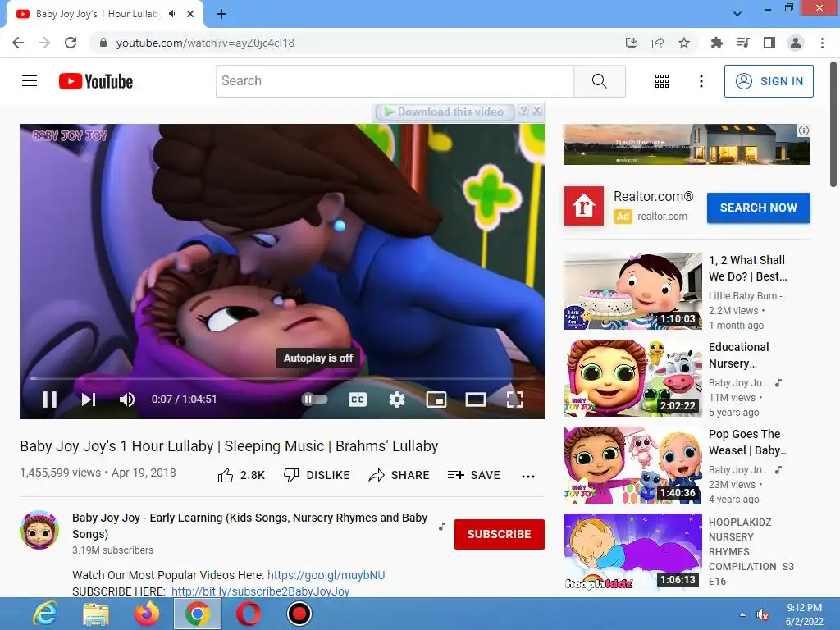Click Pop Goes The Weasel title
Screen dimensions: 840x630
coord(748,442)
